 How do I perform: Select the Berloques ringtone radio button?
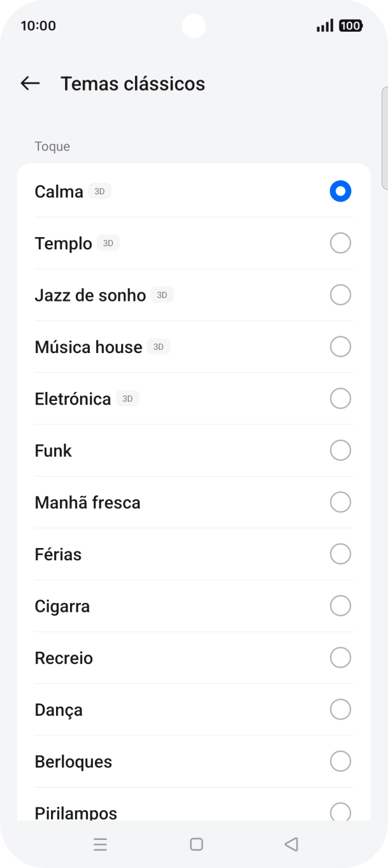coord(340,761)
